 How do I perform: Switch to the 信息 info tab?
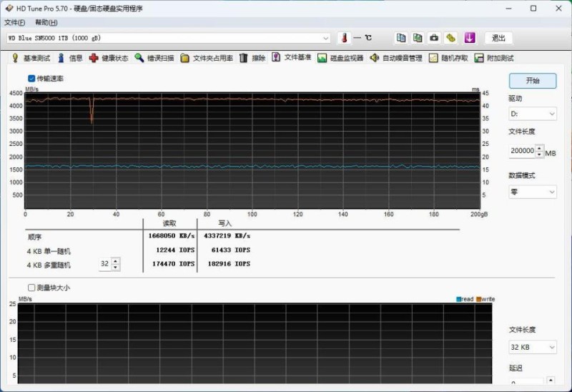(x=71, y=58)
